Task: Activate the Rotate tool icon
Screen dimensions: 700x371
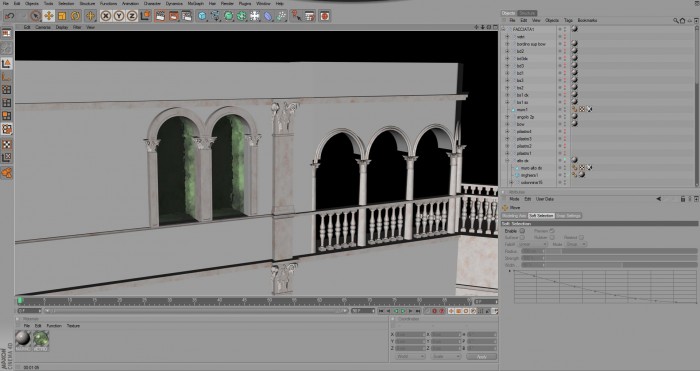Action: 75,16
